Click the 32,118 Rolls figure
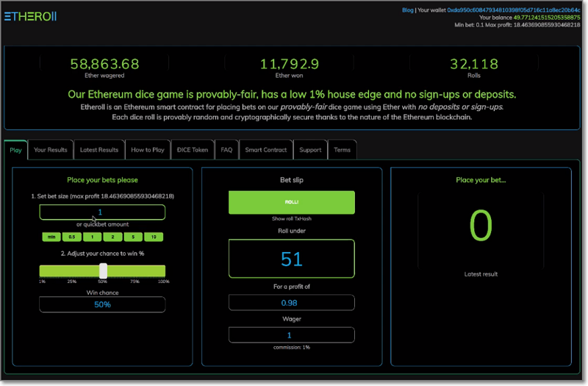This screenshot has height=386, width=588. (474, 64)
